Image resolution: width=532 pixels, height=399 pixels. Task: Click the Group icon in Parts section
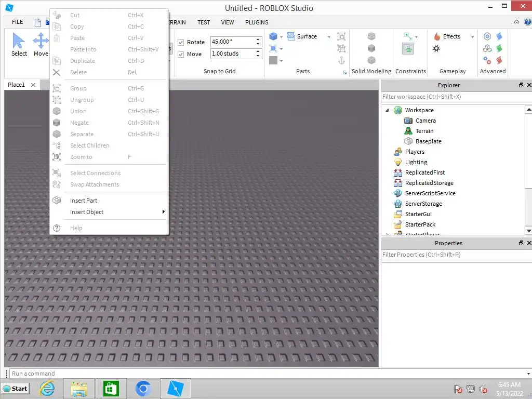[341, 36]
